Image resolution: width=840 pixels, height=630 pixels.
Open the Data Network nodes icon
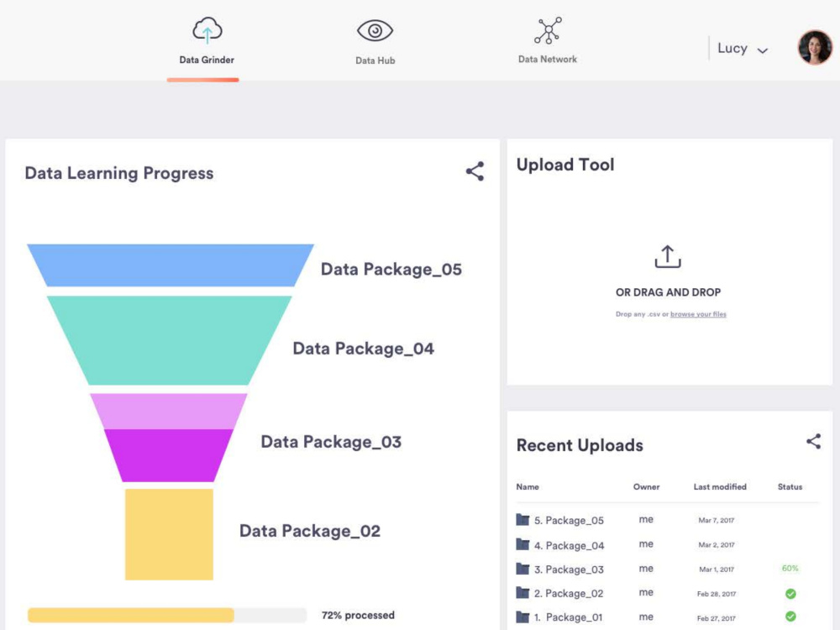(x=548, y=30)
